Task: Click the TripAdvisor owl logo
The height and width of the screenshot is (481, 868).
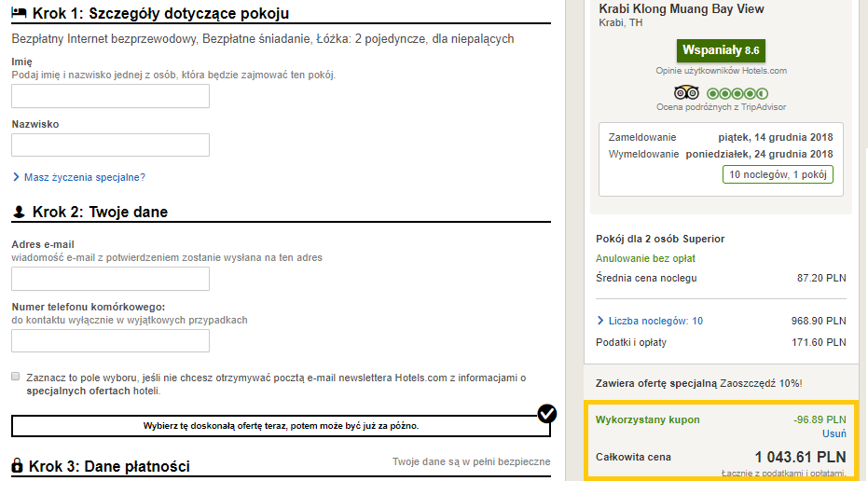Action: coord(686,92)
